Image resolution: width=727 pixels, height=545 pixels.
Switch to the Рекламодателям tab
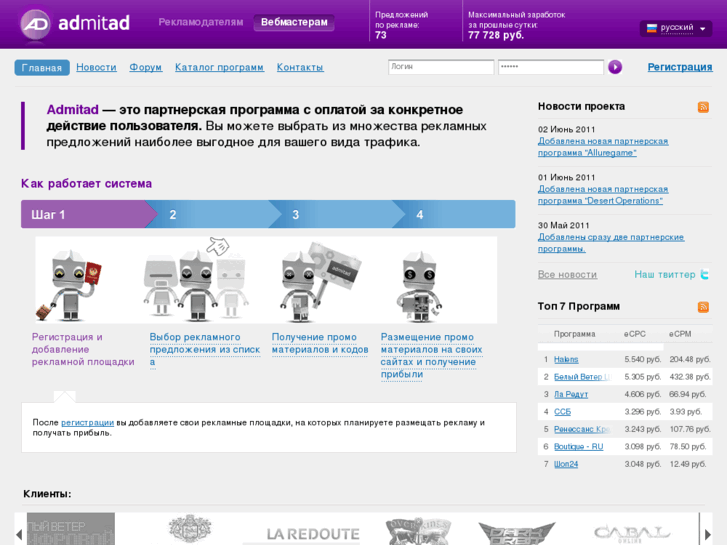click(201, 22)
